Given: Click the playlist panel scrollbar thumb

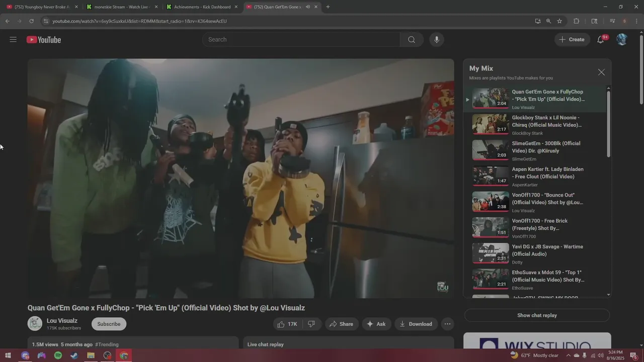Looking at the screenshot, I should pyautogui.click(x=608, y=124).
